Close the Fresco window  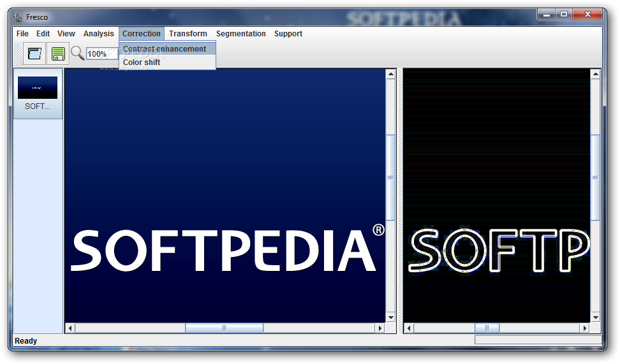(x=587, y=15)
